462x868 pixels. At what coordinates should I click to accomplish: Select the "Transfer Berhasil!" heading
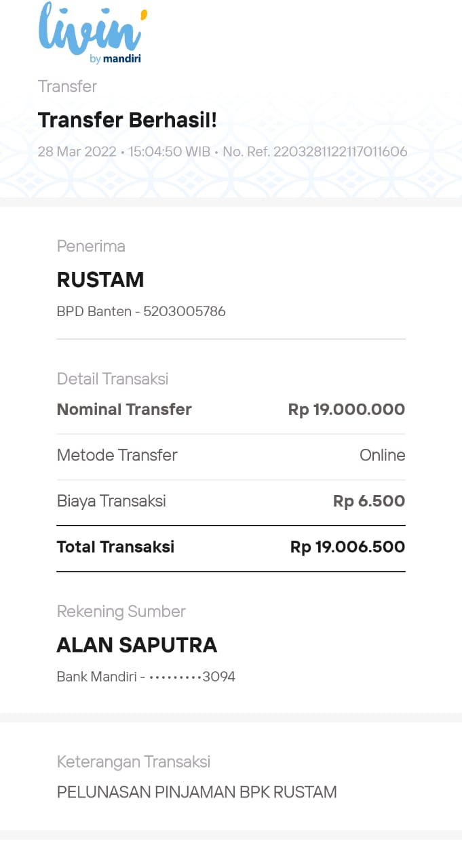pos(128,120)
